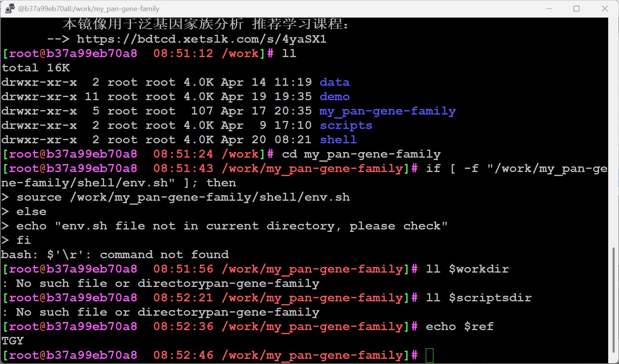
Task: Close the terminal session window
Action: tap(605, 8)
